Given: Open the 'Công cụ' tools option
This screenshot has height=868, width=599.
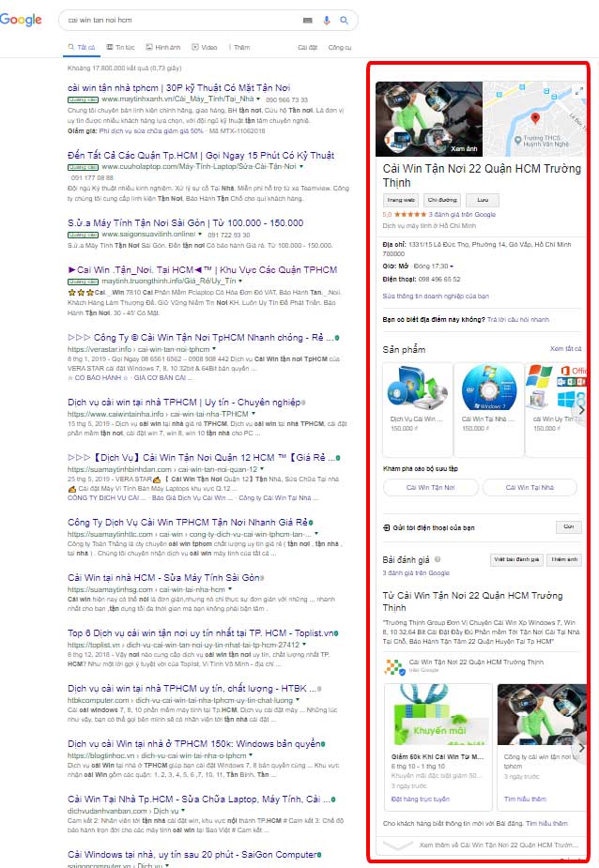Looking at the screenshot, I should tap(340, 48).
